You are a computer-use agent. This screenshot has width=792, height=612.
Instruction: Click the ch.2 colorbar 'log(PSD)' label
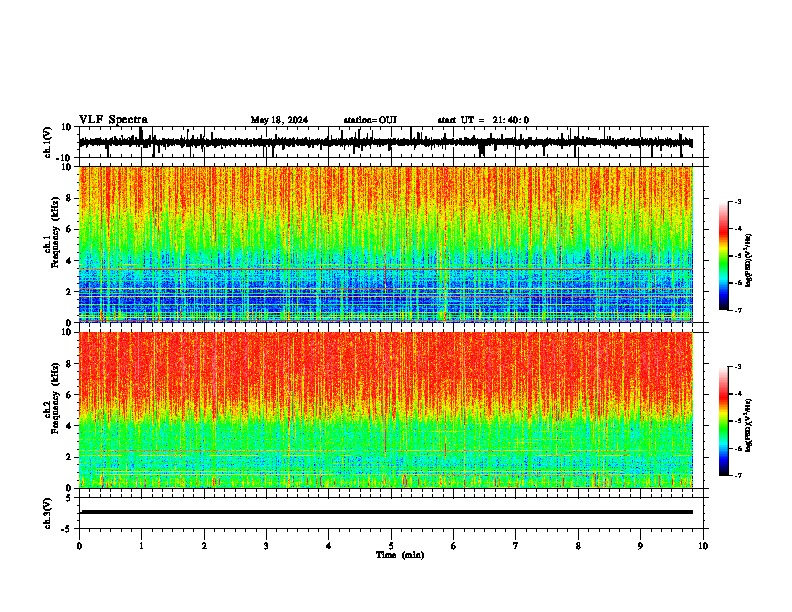click(x=749, y=425)
